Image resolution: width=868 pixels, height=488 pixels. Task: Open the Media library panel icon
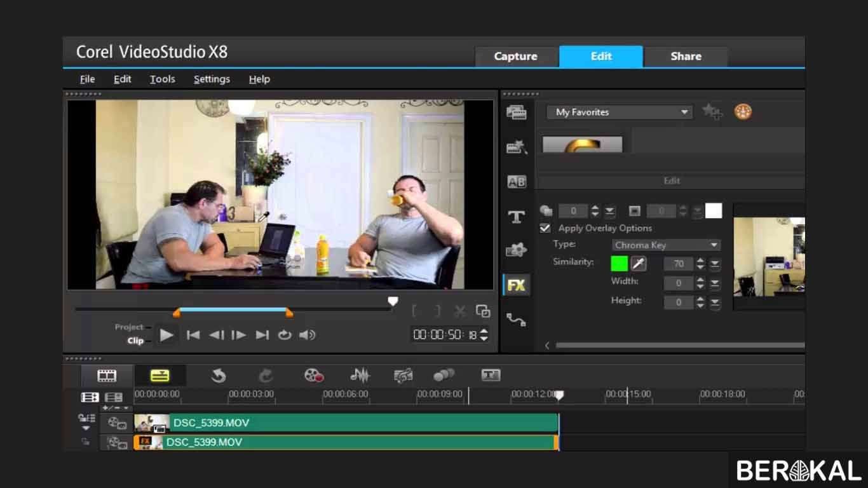click(516, 112)
